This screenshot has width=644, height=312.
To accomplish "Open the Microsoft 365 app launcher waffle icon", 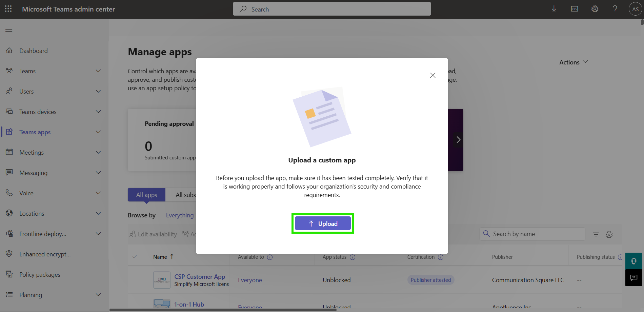I will 8,9.
